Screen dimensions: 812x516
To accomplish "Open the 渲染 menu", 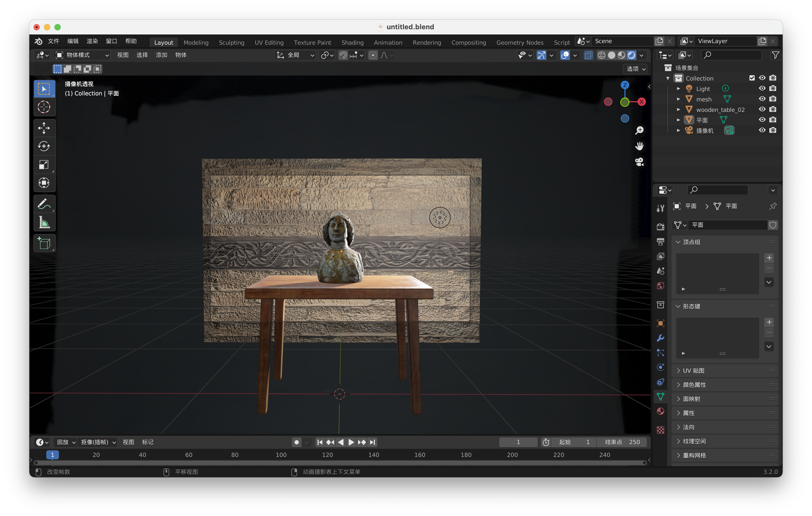I will tap(92, 41).
